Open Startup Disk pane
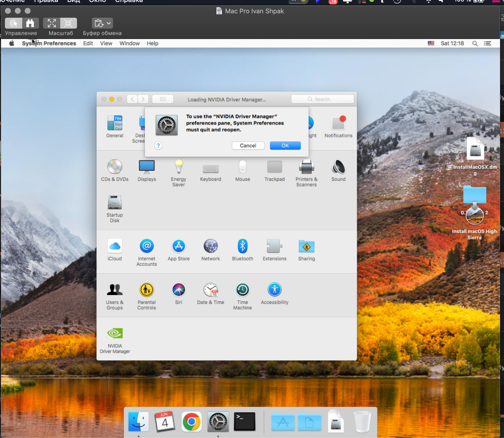Image resolution: width=504 pixels, height=438 pixels. [115, 209]
